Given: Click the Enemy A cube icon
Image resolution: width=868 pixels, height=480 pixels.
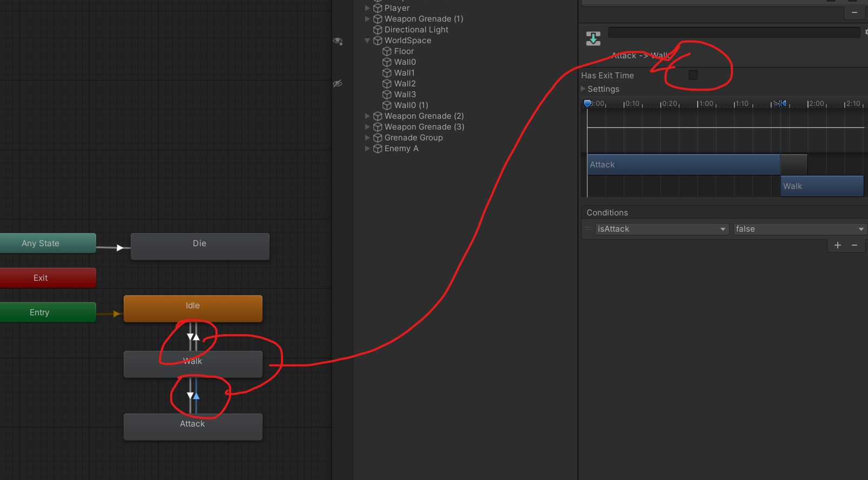Looking at the screenshot, I should pyautogui.click(x=378, y=148).
